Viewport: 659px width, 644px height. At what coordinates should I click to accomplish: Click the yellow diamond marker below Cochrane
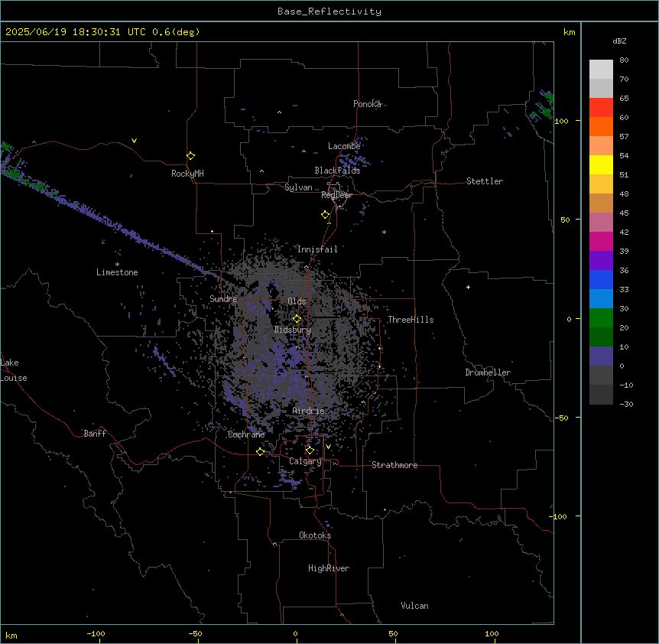pyautogui.click(x=260, y=451)
